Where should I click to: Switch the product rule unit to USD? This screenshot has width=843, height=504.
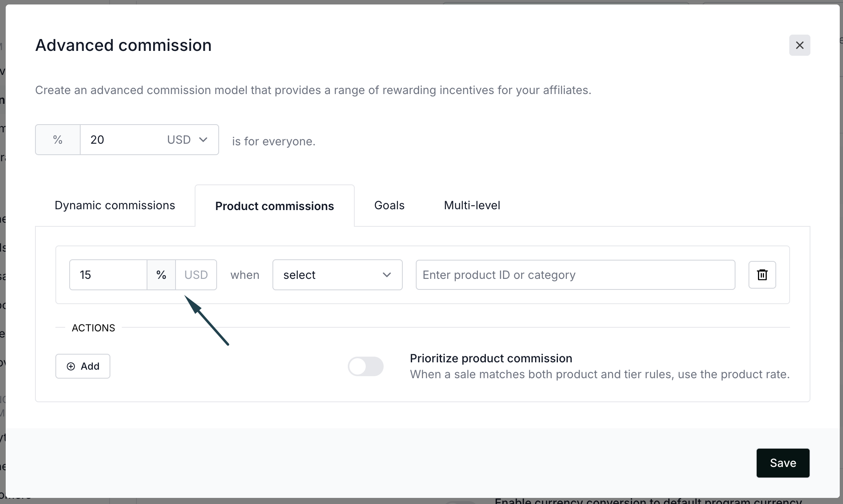196,275
